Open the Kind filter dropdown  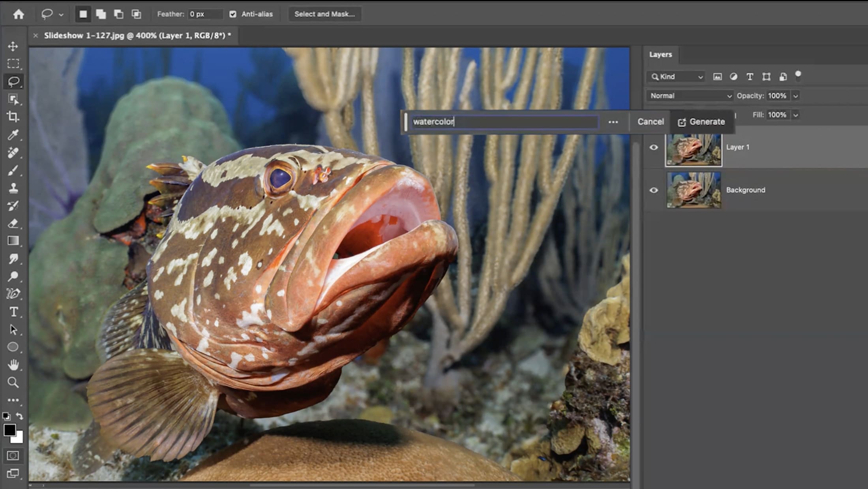pos(676,77)
